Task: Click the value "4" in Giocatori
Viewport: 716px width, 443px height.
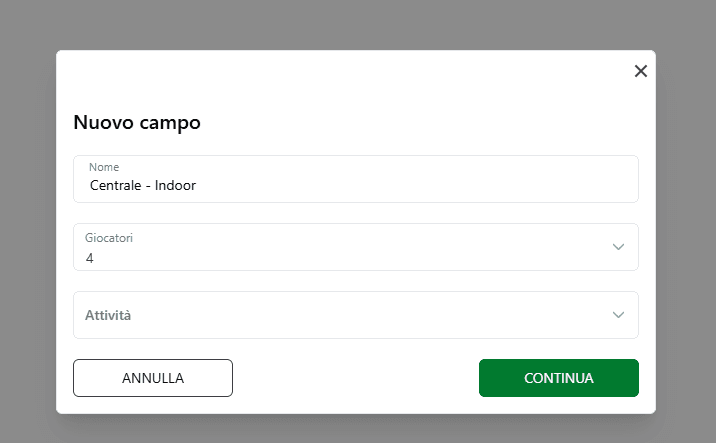Action: (90, 258)
